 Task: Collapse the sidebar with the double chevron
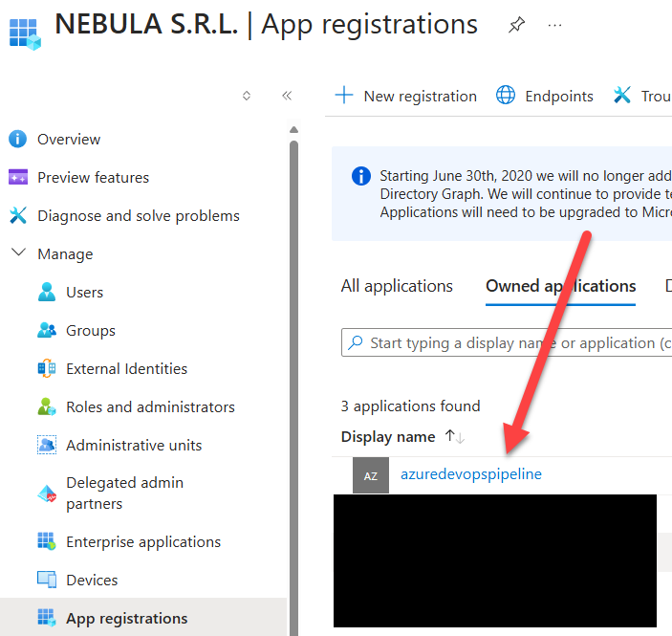click(x=286, y=96)
